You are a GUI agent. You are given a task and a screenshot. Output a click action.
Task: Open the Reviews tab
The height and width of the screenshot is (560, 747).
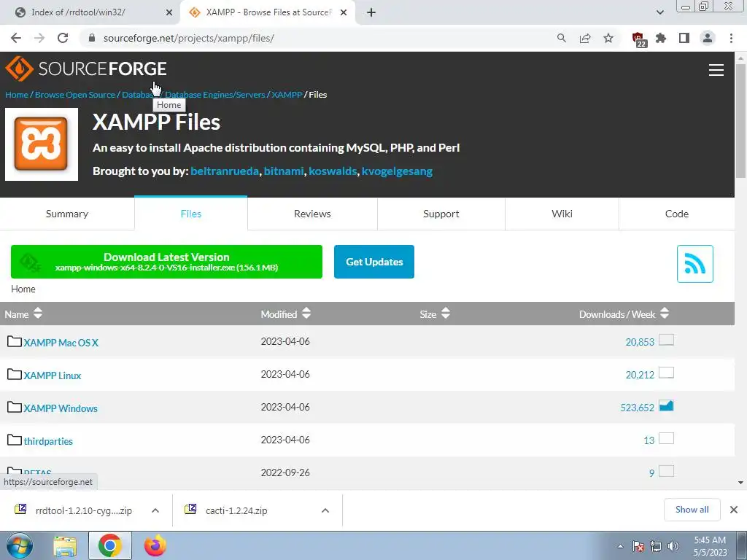[x=312, y=214]
